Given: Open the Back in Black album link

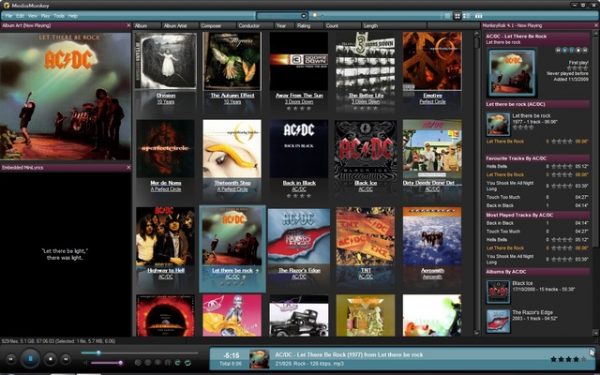Looking at the screenshot, I should [x=299, y=183].
